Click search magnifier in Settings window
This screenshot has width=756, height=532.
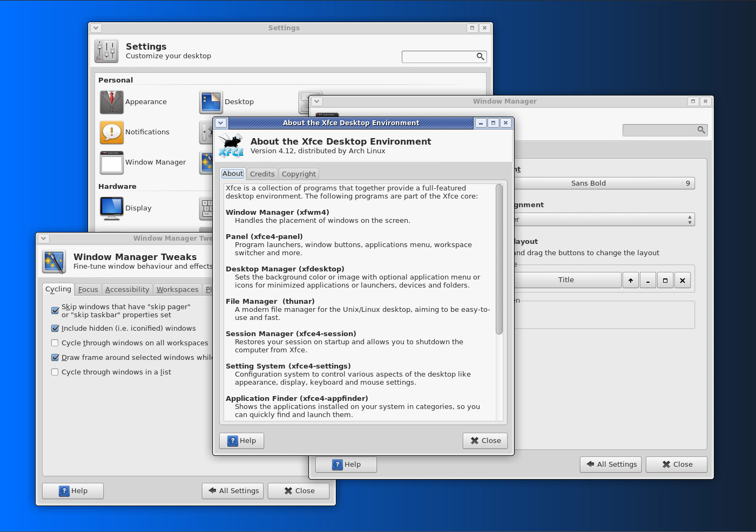click(x=480, y=57)
